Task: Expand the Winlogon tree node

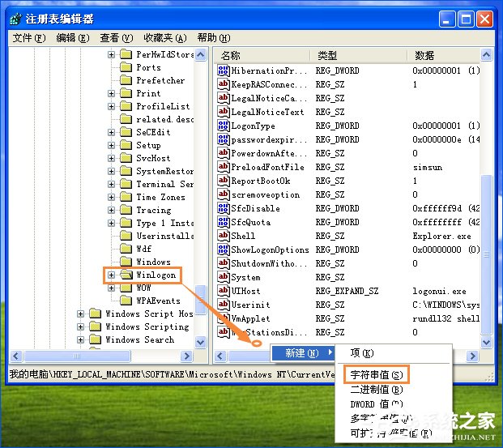Action: (x=111, y=275)
